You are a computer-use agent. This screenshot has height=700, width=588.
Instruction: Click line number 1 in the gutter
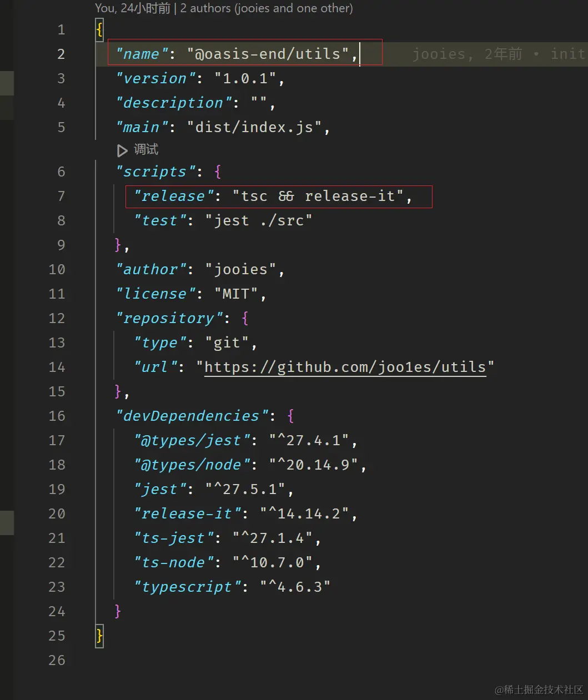pos(61,29)
